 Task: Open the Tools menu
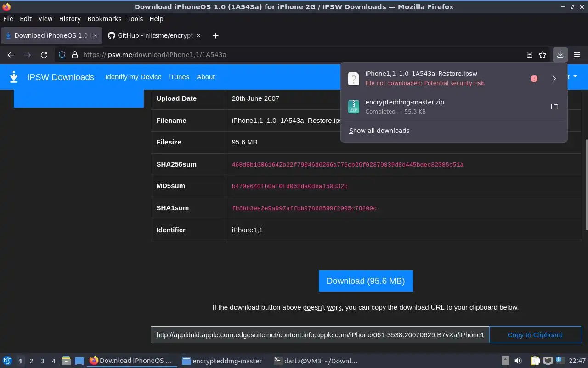point(136,19)
